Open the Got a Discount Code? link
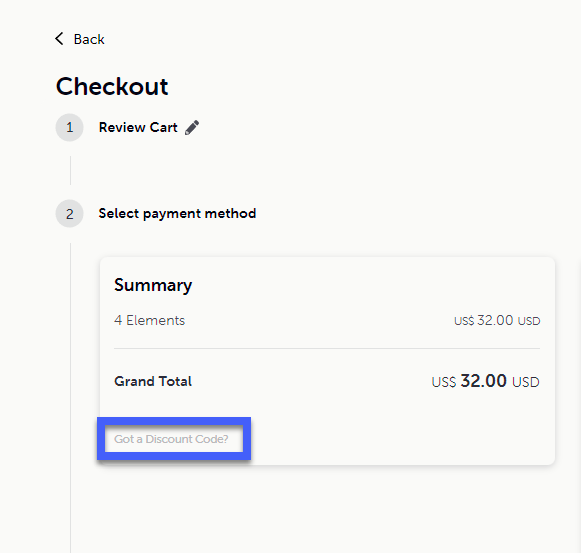This screenshot has width=581, height=553. [171, 439]
